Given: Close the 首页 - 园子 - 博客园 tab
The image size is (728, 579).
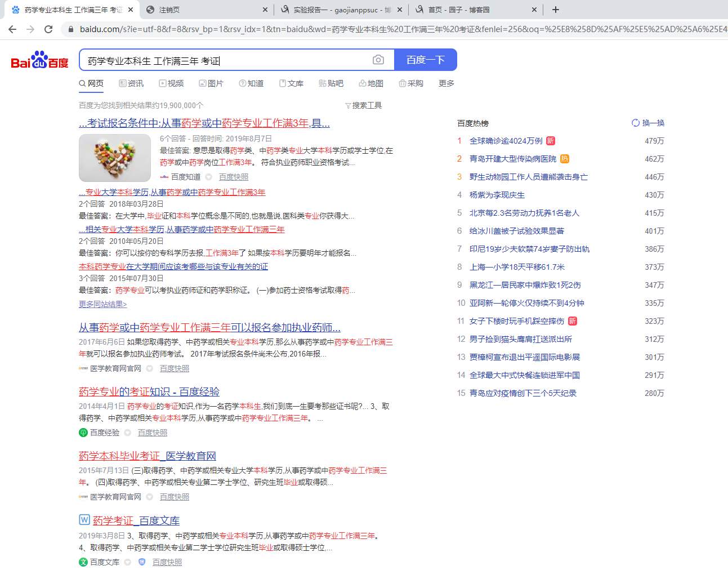Looking at the screenshot, I should tap(534, 10).
